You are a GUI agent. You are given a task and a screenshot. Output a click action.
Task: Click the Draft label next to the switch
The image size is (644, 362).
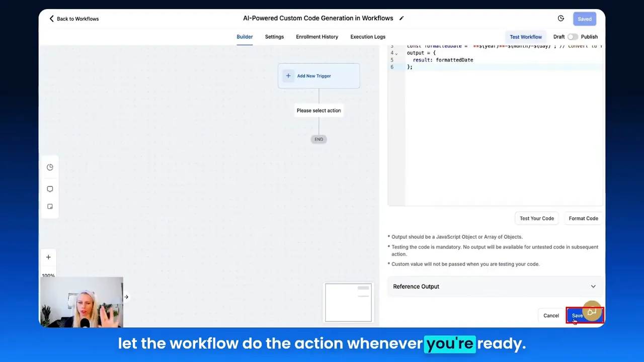coord(559,37)
